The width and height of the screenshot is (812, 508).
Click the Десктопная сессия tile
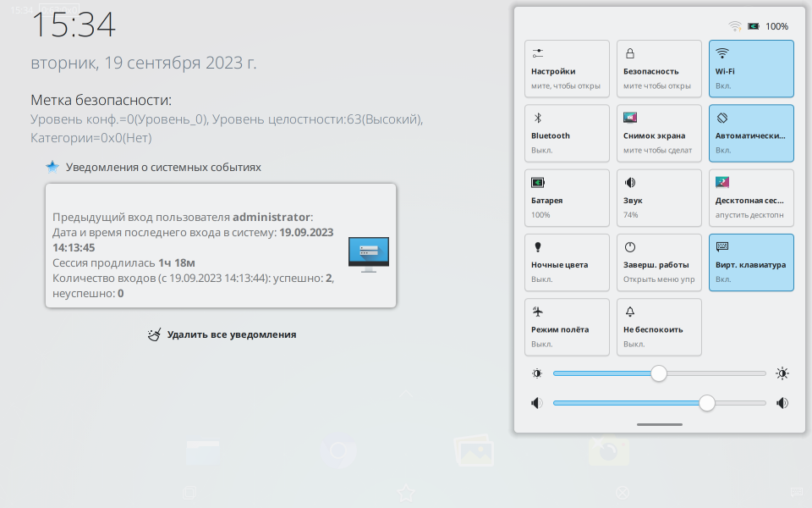tap(751, 197)
